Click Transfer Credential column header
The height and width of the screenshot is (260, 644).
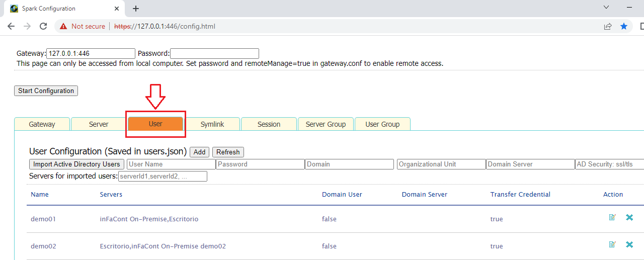(520, 194)
